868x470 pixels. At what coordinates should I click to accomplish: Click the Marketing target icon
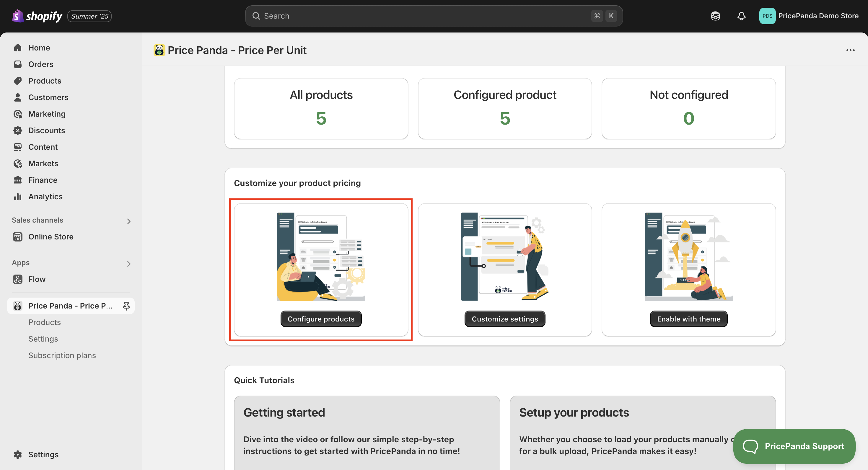click(x=18, y=114)
